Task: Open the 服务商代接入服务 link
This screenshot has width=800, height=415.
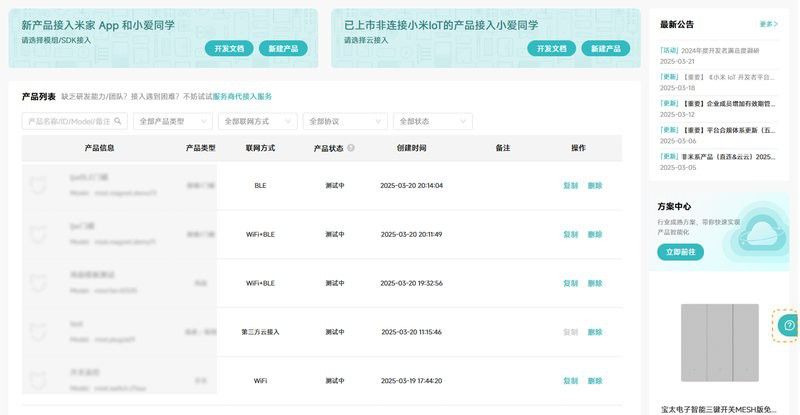Action: coord(242,96)
